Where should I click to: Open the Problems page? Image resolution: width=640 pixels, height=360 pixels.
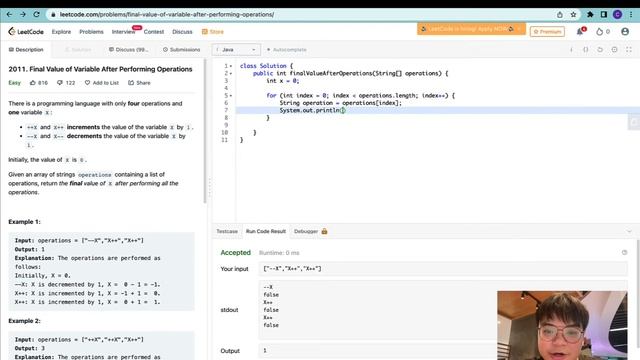[91, 31]
